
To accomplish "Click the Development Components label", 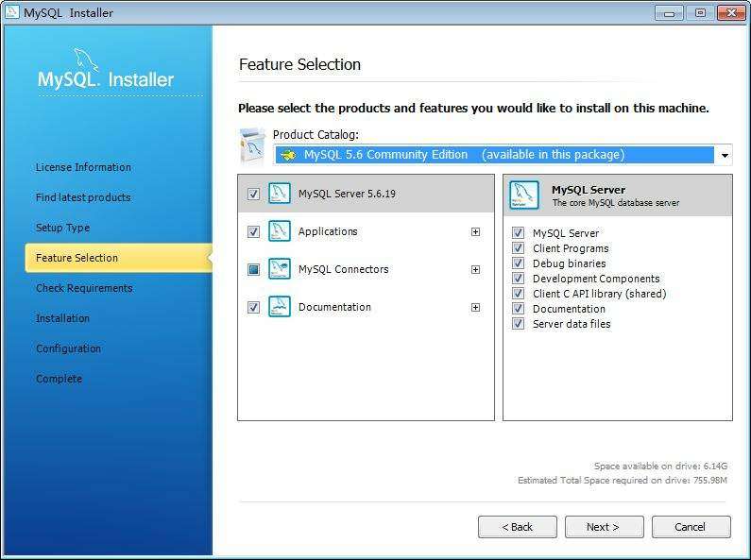I will click(x=596, y=279).
